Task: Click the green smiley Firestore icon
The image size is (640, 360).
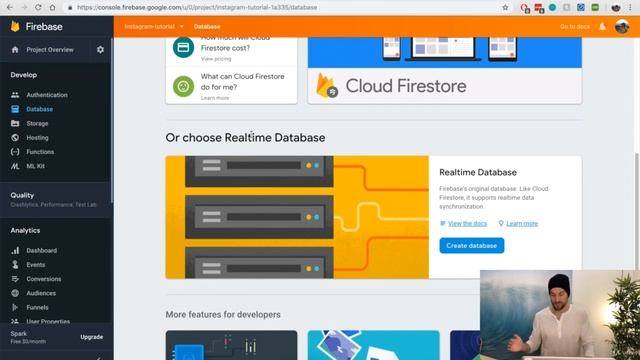Action: [x=183, y=86]
